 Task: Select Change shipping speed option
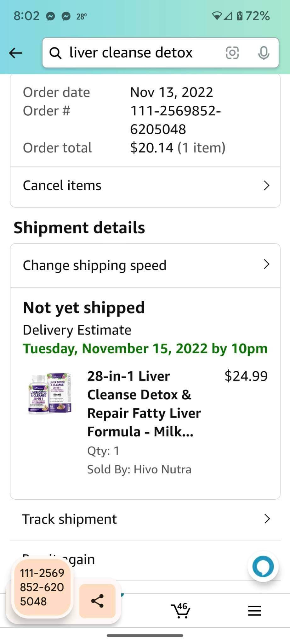coord(94,265)
